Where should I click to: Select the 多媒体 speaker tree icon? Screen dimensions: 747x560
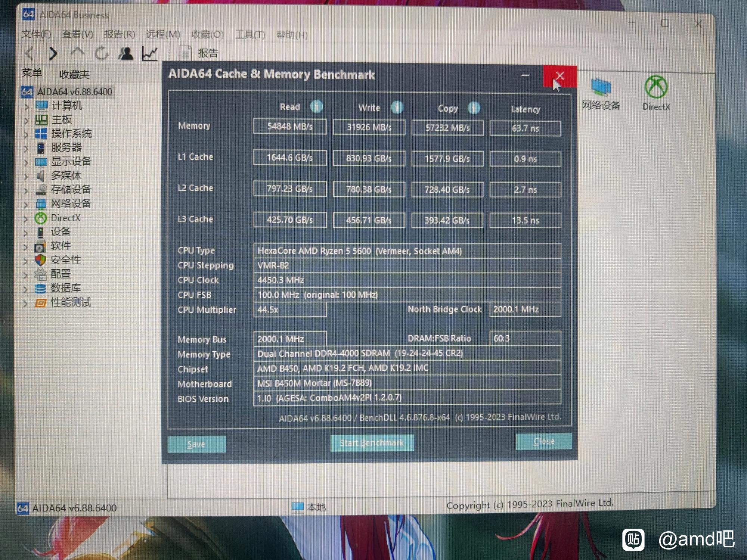click(x=41, y=175)
